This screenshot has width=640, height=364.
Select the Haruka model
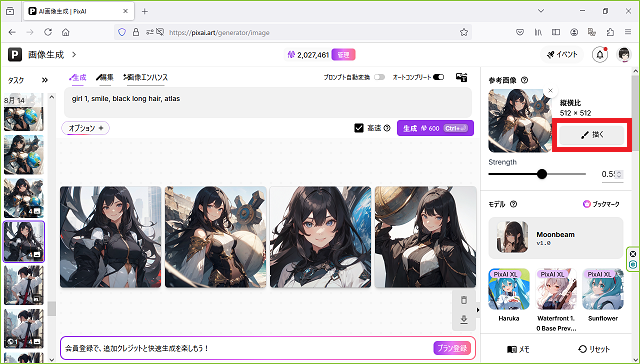pos(509,294)
